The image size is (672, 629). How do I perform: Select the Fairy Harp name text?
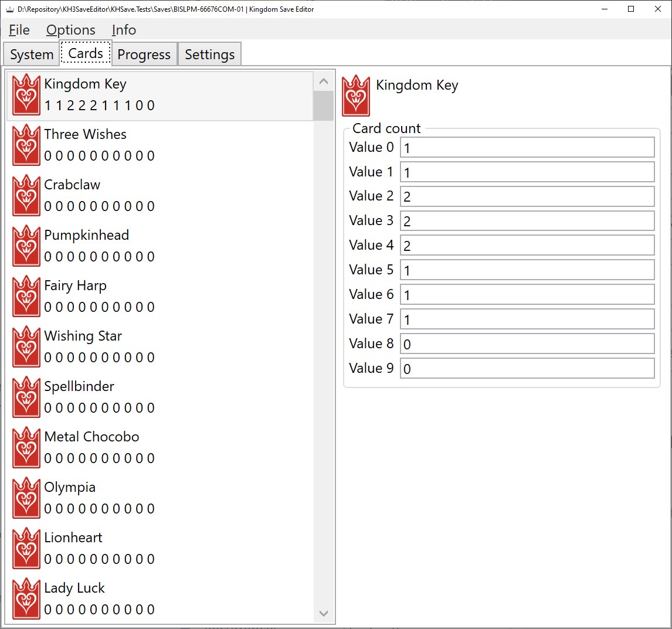(x=76, y=286)
